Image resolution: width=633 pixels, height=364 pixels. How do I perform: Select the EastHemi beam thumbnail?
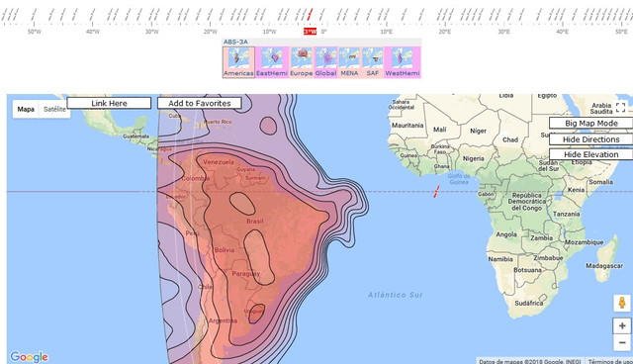click(x=272, y=62)
